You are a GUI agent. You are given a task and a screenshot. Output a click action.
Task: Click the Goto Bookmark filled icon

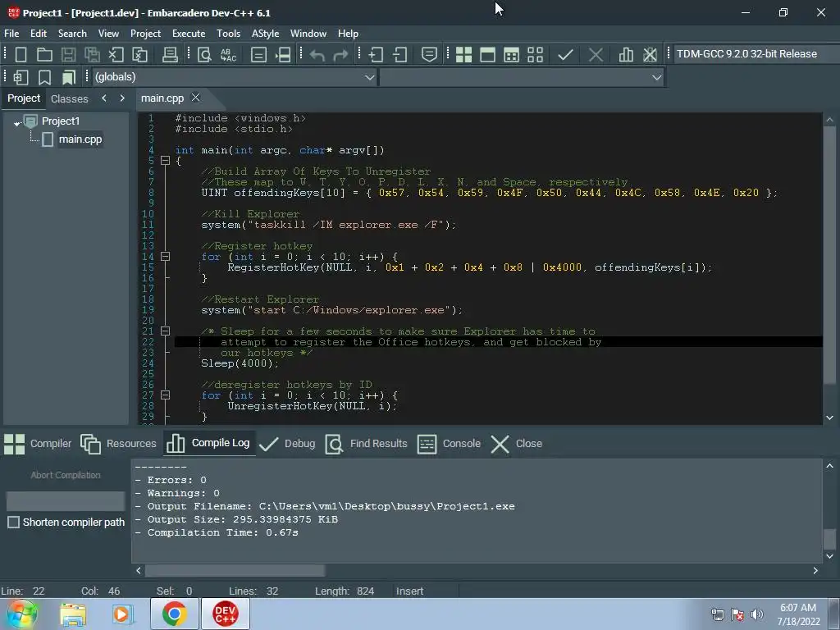tap(69, 77)
